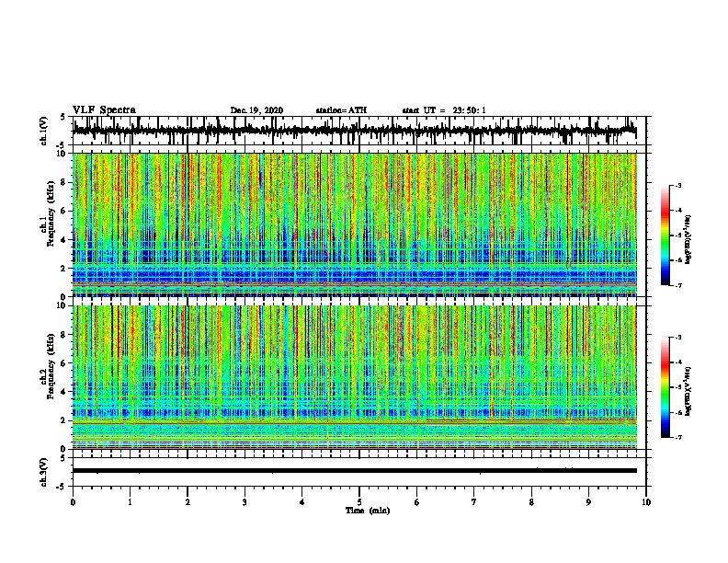Click the ch.2 colorbar "-3" scale value
Image resolution: width=728 pixels, height=563 pixels.
point(678,338)
